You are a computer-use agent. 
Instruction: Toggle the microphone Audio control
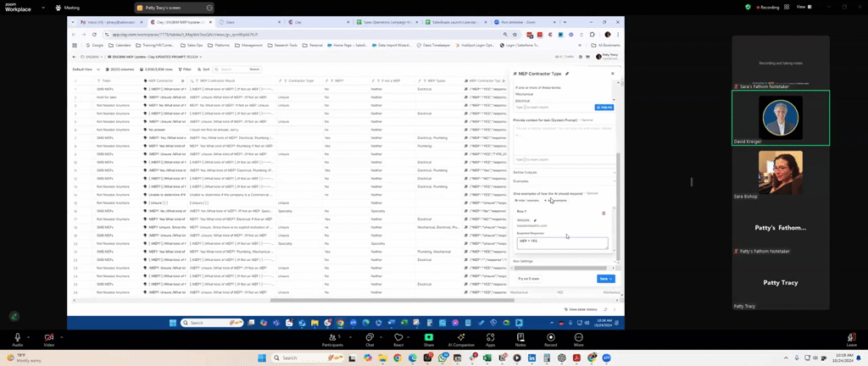pyautogui.click(x=18, y=337)
